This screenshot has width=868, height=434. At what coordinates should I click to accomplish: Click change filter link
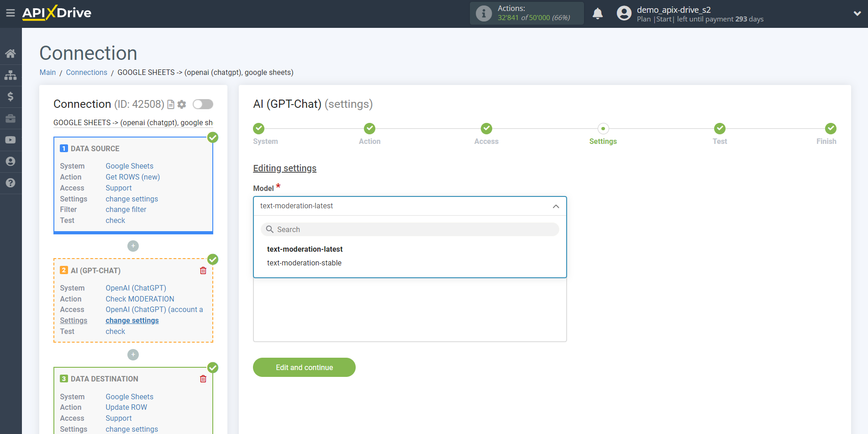(x=126, y=209)
